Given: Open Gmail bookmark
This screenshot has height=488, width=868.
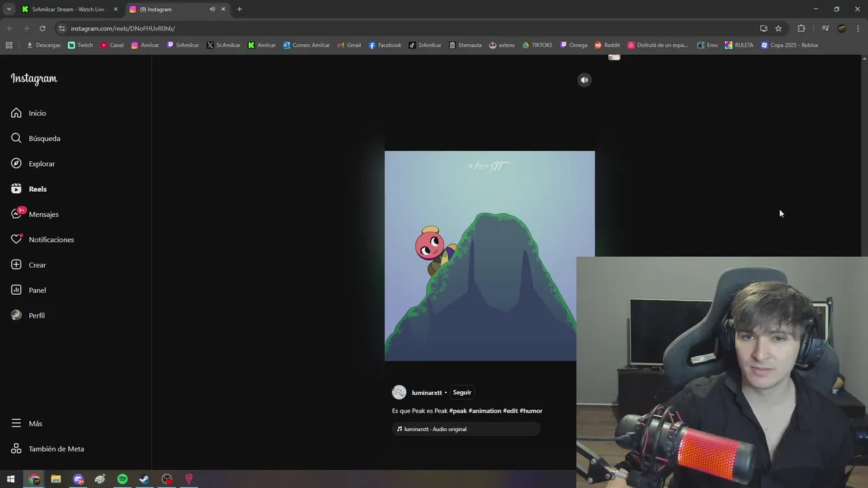Looking at the screenshot, I should coord(349,45).
